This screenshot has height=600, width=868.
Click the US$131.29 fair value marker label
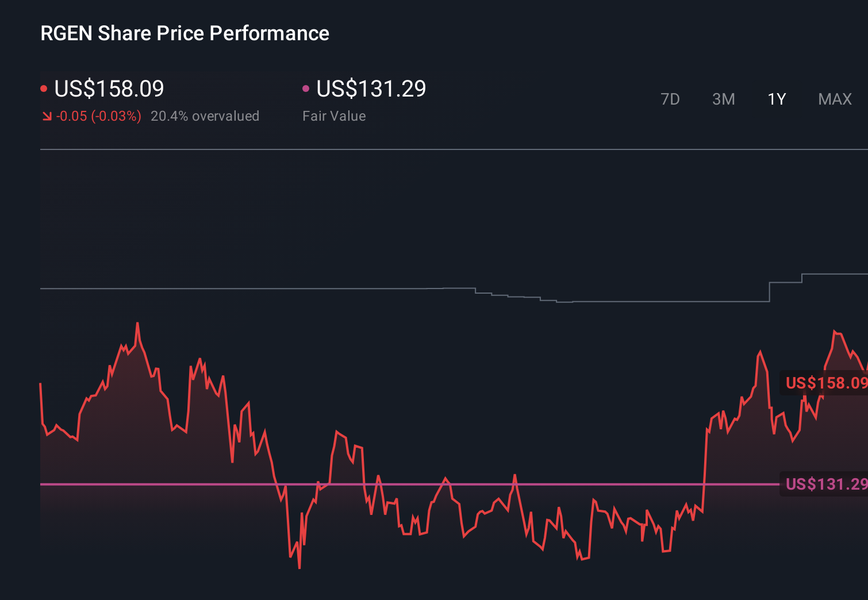pos(826,484)
